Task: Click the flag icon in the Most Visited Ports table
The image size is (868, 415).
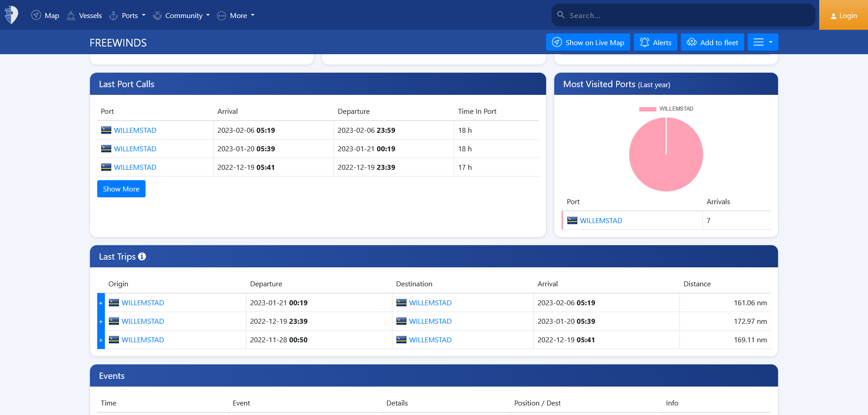Action: tap(572, 220)
